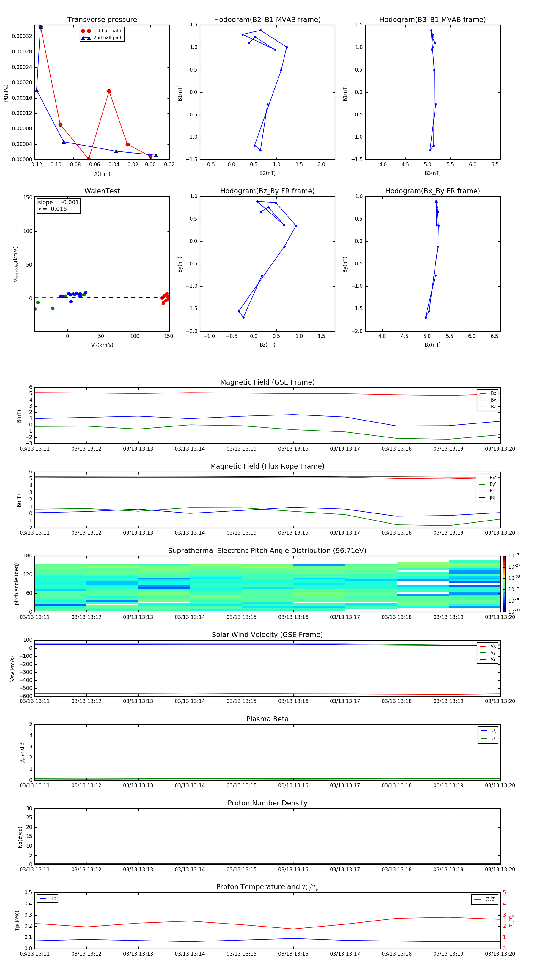Click the "Plasma Beta" plot title
Viewport: 535px width, 980px height.
pos(267,719)
